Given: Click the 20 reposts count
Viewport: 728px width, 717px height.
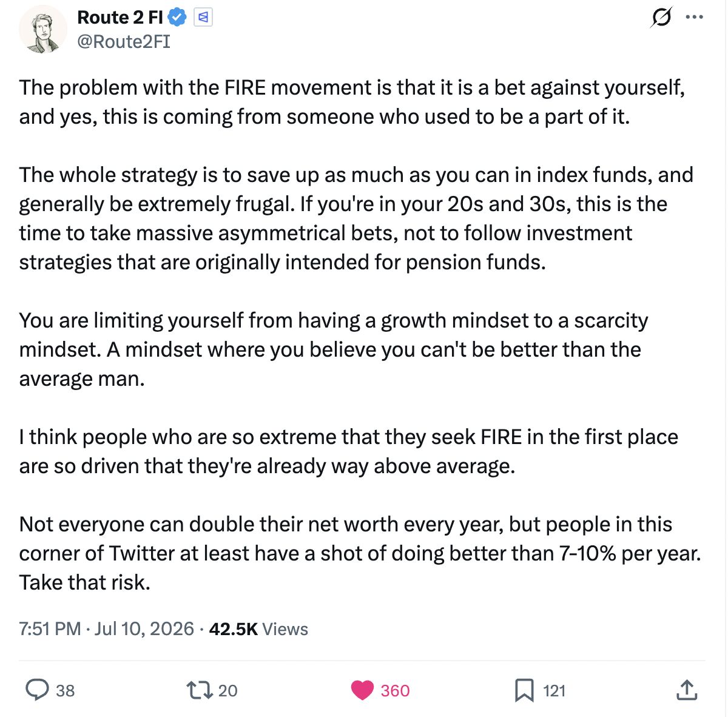Looking at the screenshot, I should pos(227,690).
